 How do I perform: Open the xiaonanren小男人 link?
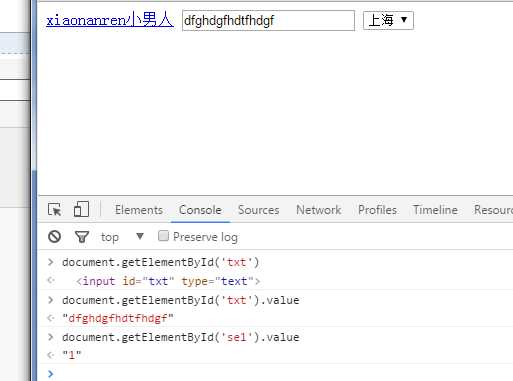[110, 20]
